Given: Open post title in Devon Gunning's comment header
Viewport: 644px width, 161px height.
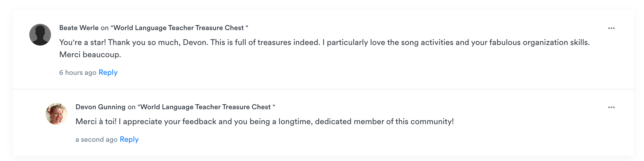Looking at the screenshot, I should coord(206,107).
